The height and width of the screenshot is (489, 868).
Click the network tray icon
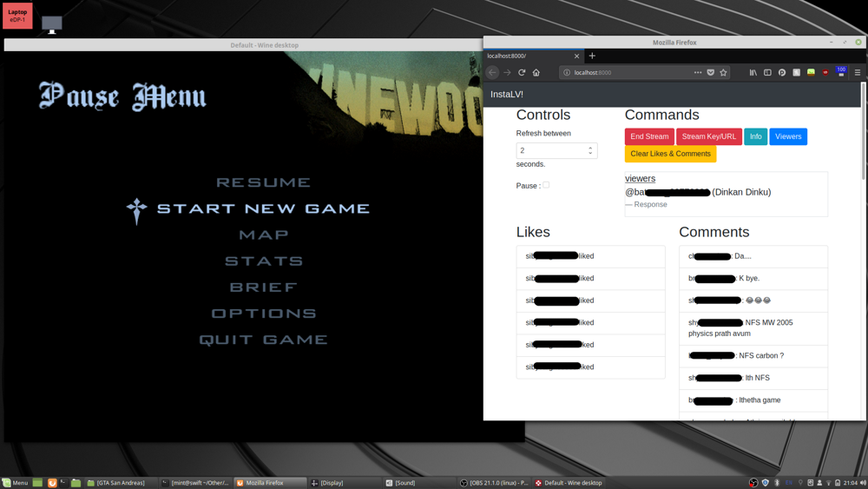(829, 483)
